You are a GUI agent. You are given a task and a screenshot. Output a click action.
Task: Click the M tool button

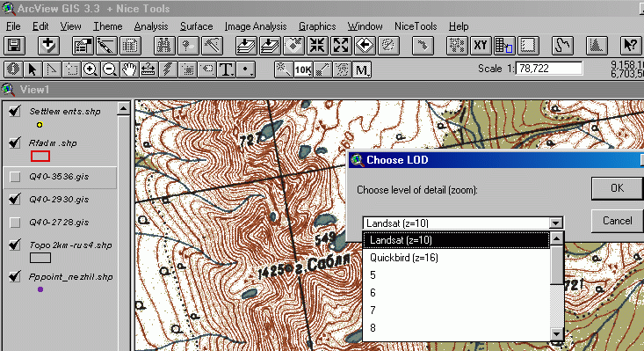pyautogui.click(x=361, y=69)
